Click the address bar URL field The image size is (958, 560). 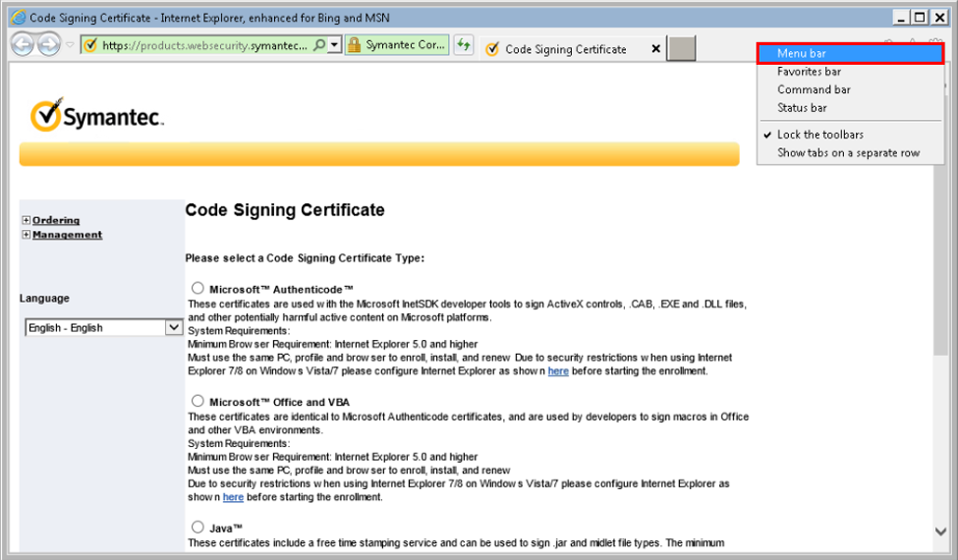pyautogui.click(x=204, y=45)
